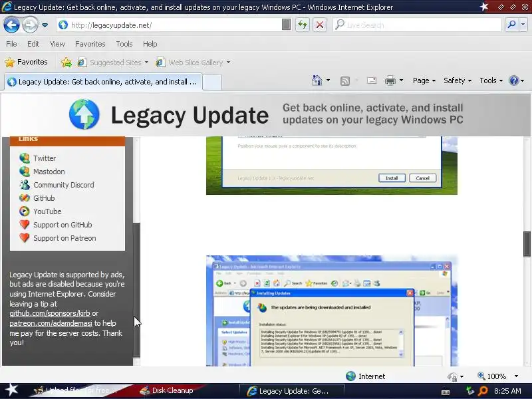Click the YouTube media player icon
This screenshot has height=399, width=532.
point(25,211)
